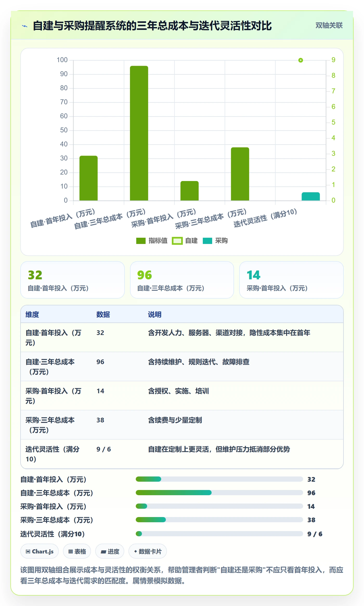Click the 进度 tag chip
This screenshot has width=364, height=606.
tap(110, 551)
